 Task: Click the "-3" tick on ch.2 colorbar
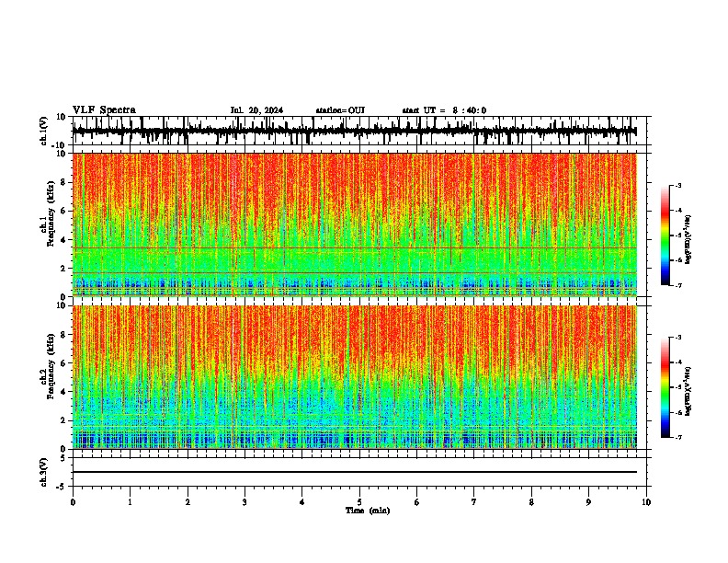click(x=678, y=338)
